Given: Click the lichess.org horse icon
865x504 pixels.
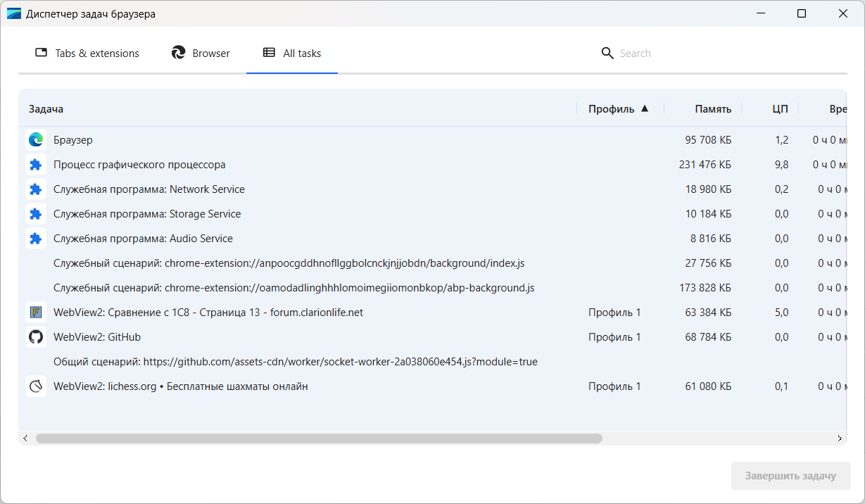Looking at the screenshot, I should [x=36, y=386].
